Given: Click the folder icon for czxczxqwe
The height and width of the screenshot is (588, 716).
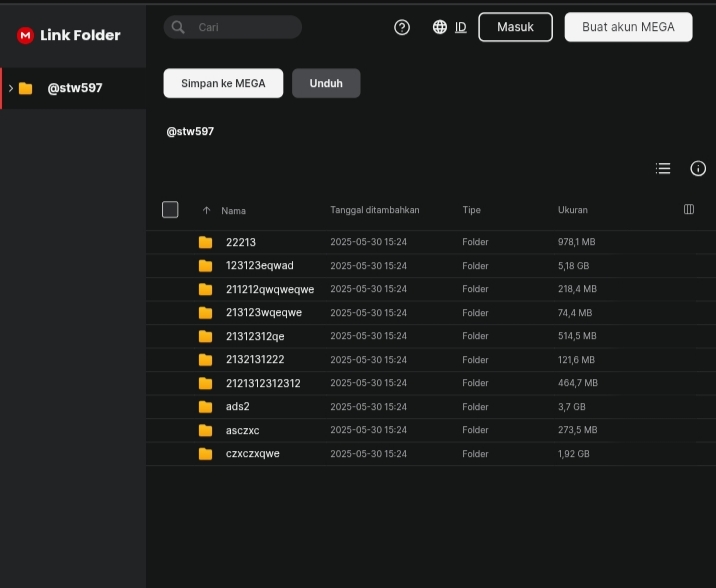Looking at the screenshot, I should point(205,454).
